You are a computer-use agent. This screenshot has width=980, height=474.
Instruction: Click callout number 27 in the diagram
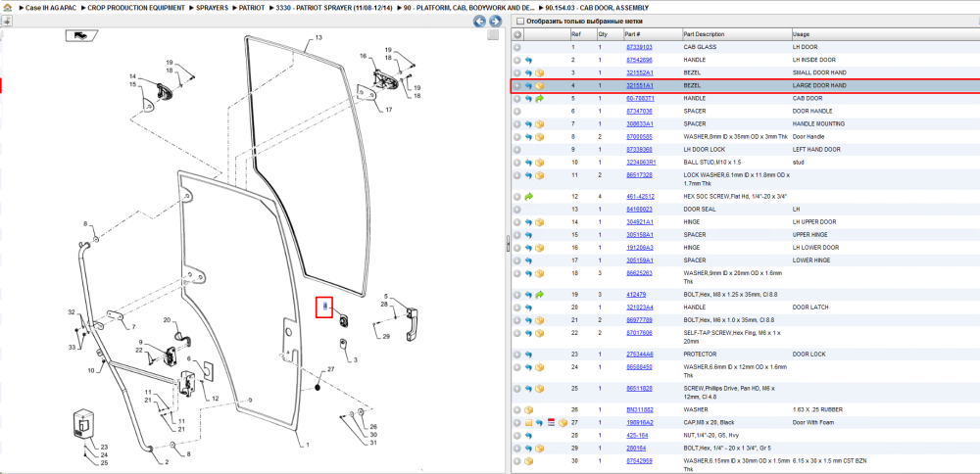331,369
